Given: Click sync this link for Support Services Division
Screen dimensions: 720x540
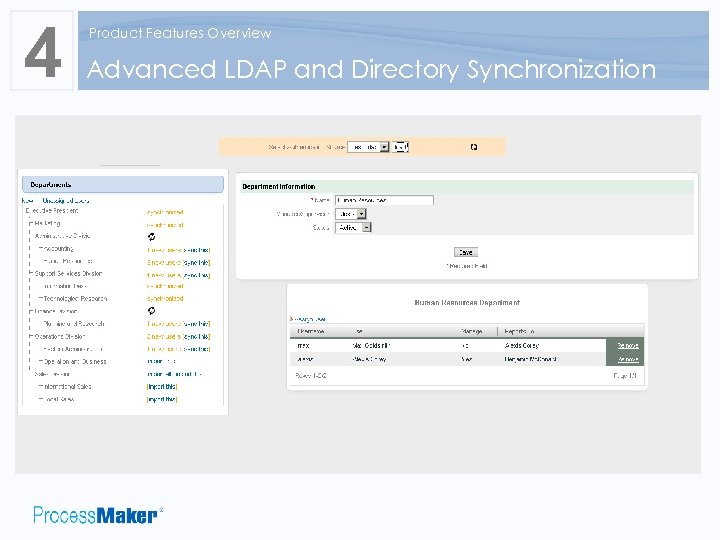Looking at the screenshot, I should (196, 276).
